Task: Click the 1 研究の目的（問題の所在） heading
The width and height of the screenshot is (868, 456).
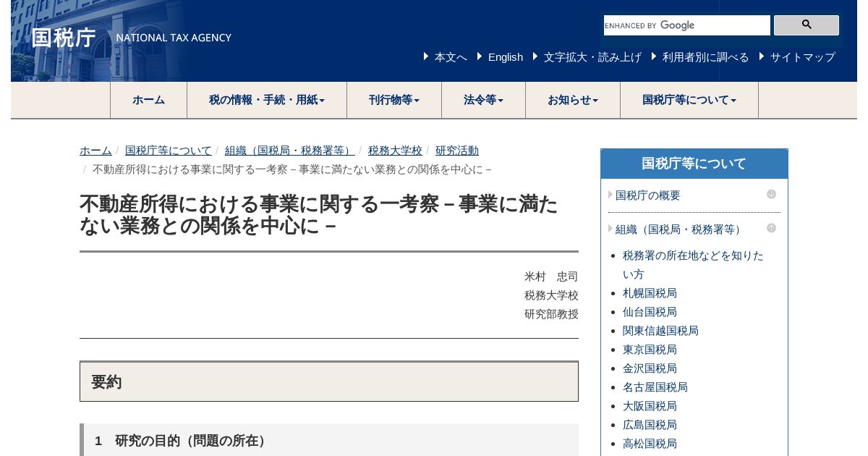Action: click(x=329, y=440)
